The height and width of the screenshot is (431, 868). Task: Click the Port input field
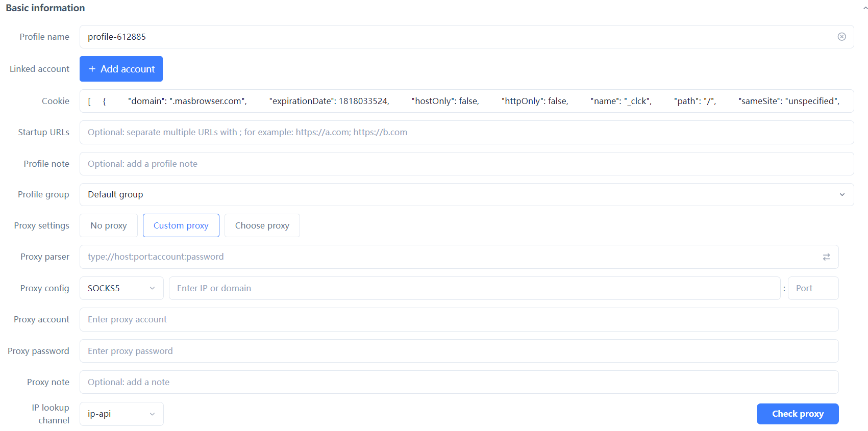pos(813,288)
